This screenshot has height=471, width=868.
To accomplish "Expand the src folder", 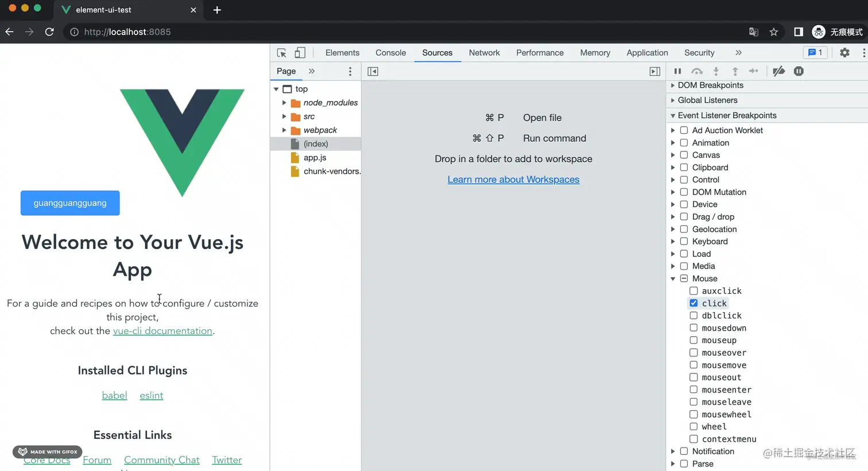I will click(x=284, y=116).
